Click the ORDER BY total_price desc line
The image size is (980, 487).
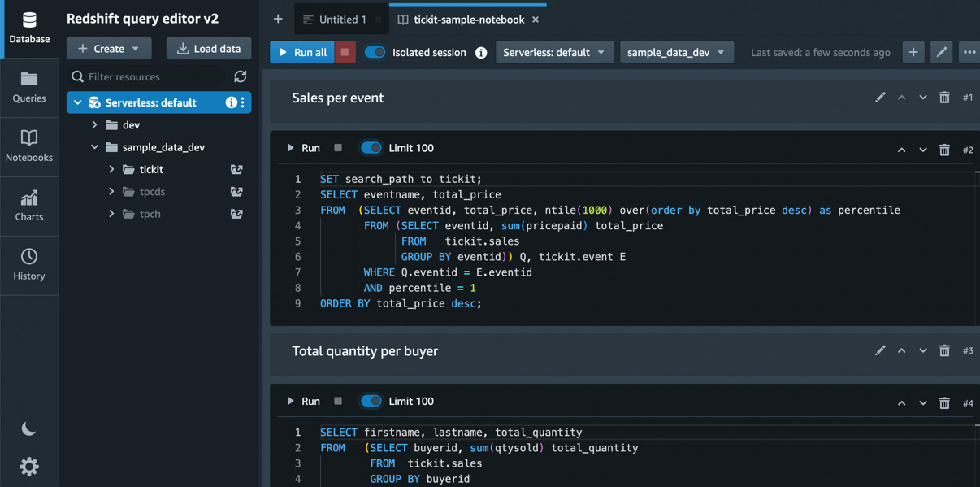click(401, 303)
